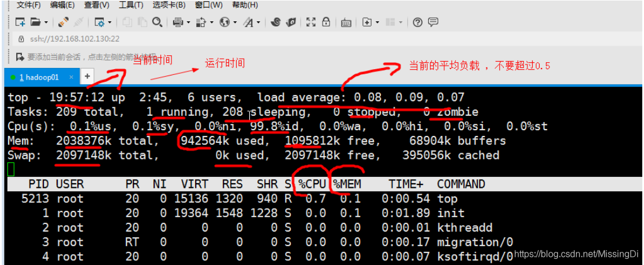The image size is (644, 265).
Task: Expand the New tab icon dropdown arrow
Action: coord(377,22)
